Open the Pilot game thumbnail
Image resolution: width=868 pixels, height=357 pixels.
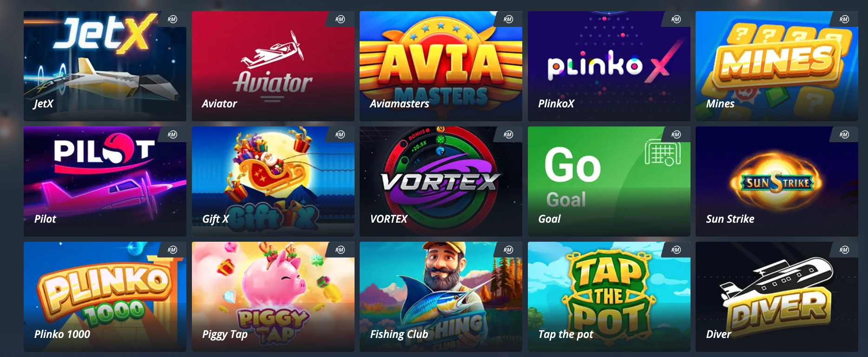tap(105, 181)
